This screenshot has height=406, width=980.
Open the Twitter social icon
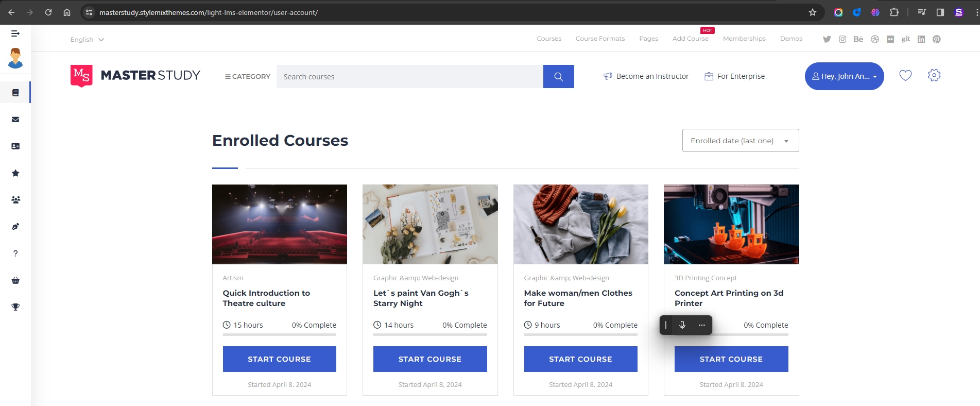[827, 39]
